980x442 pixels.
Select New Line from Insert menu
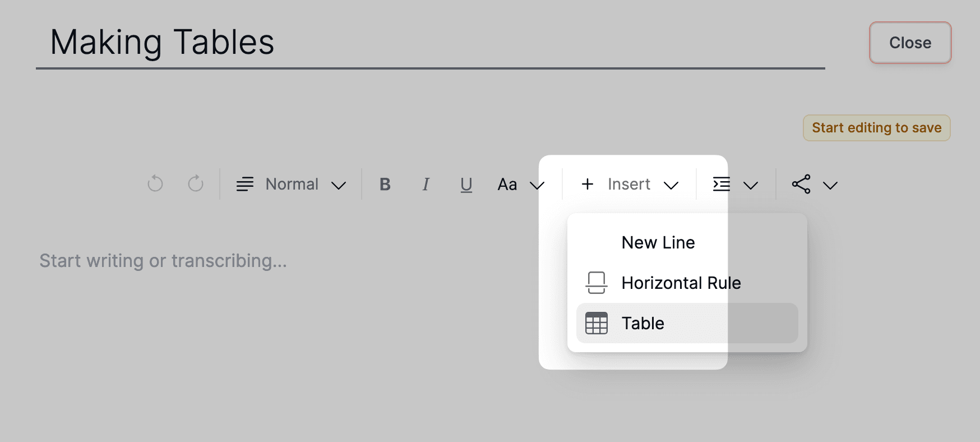point(658,242)
